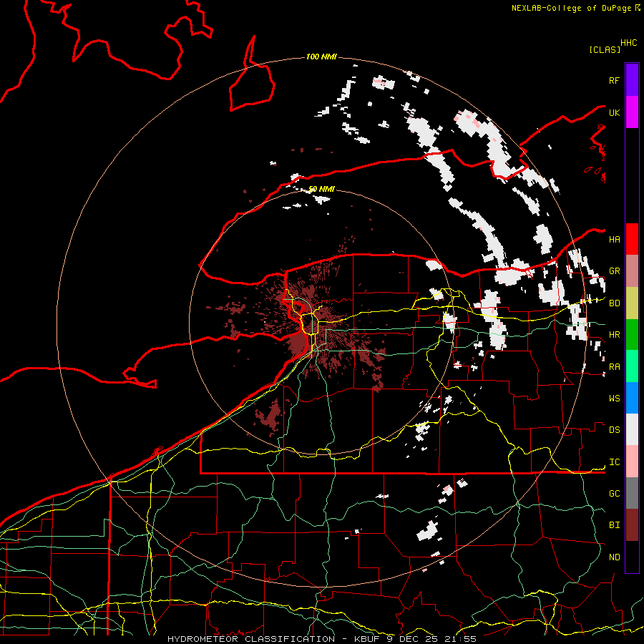Click the RA legend label

pyautogui.click(x=614, y=367)
